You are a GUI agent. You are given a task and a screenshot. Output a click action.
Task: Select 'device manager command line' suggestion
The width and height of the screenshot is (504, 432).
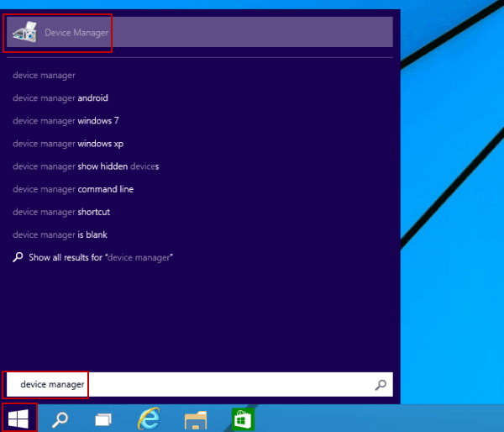coord(73,189)
